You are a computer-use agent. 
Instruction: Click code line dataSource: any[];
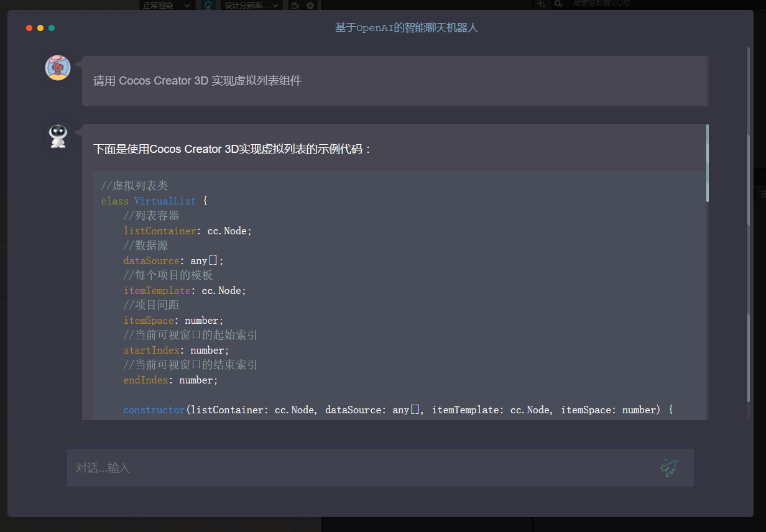click(173, 260)
